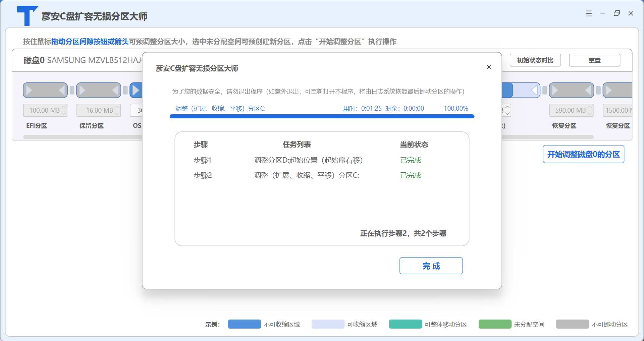Click left-edge arrow of 1500.00 恢复分区 block

click(609, 90)
